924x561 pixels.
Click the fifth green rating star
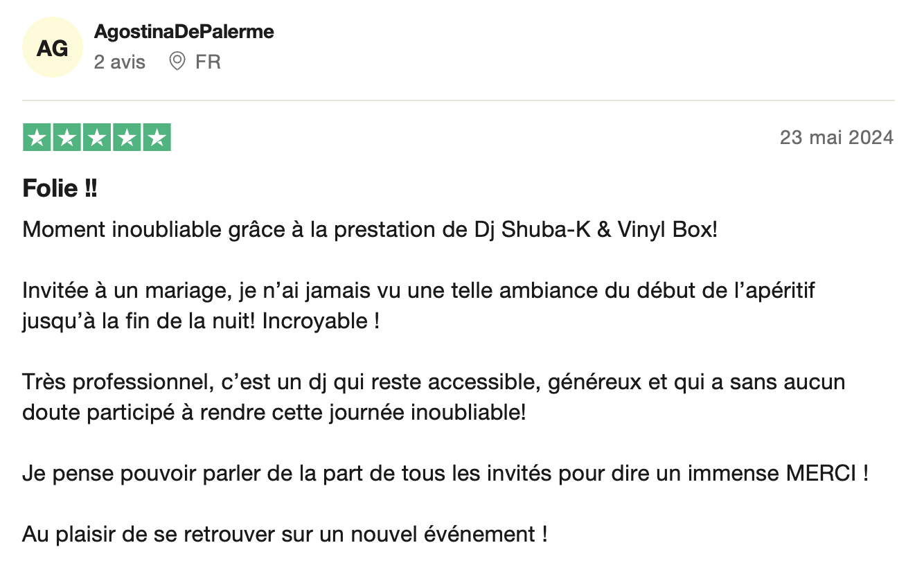pyautogui.click(x=157, y=137)
